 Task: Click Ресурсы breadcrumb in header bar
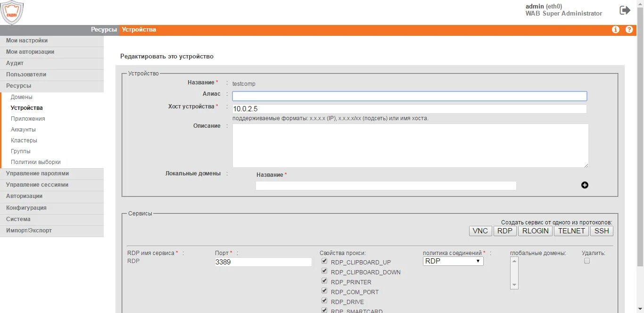tap(104, 30)
